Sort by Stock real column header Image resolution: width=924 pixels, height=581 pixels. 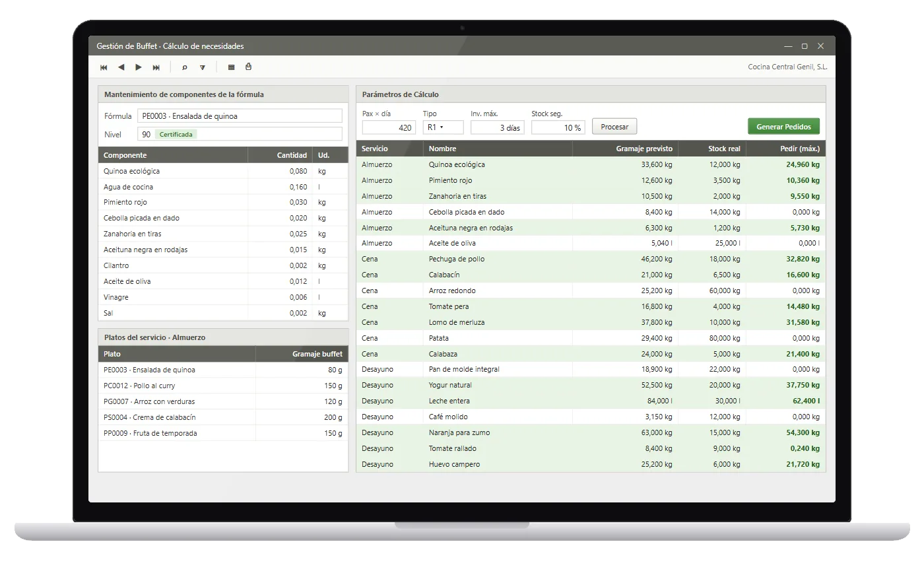(x=711, y=149)
